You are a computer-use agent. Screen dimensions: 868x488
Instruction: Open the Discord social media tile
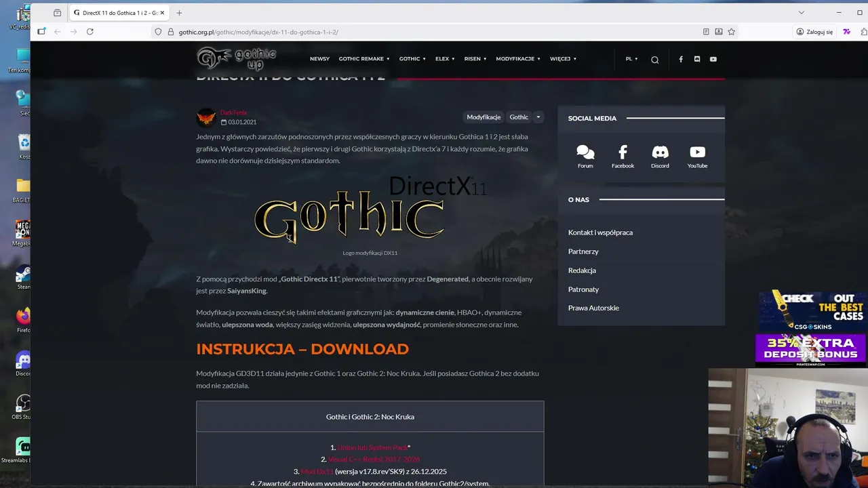click(x=660, y=157)
